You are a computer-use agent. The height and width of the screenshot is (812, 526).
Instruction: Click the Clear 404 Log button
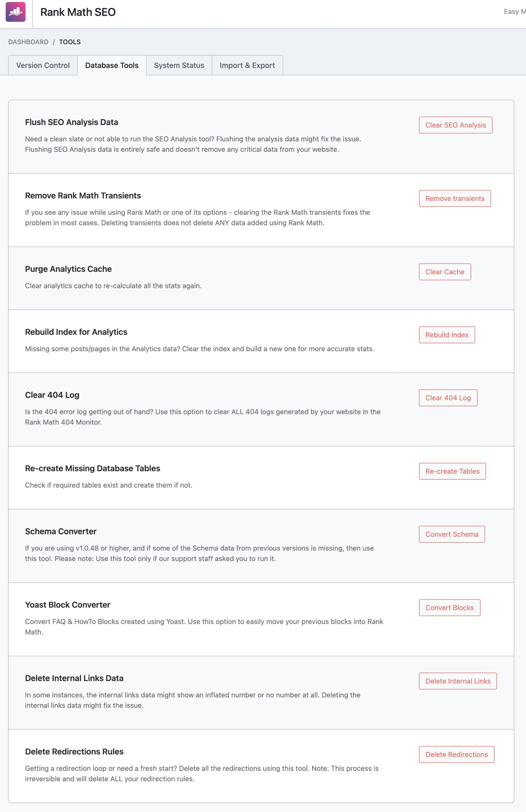tap(448, 398)
